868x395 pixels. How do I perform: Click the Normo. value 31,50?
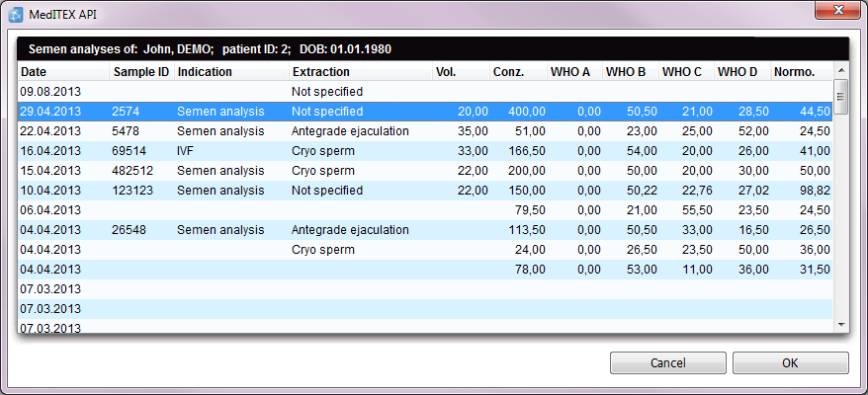(x=815, y=270)
